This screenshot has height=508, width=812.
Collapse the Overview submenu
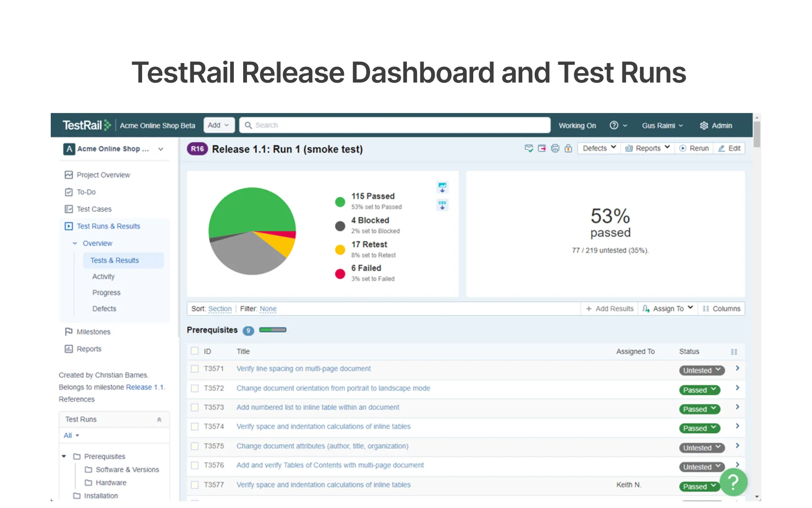[75, 243]
